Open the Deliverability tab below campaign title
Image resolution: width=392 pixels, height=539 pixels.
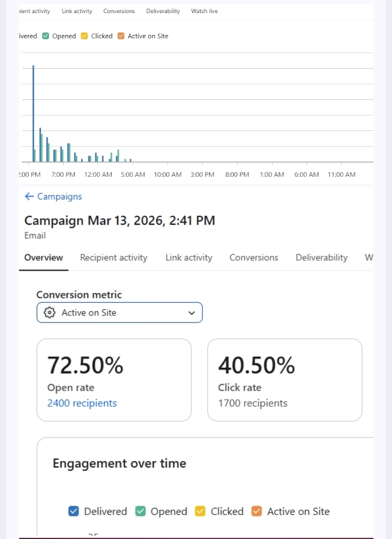click(322, 257)
